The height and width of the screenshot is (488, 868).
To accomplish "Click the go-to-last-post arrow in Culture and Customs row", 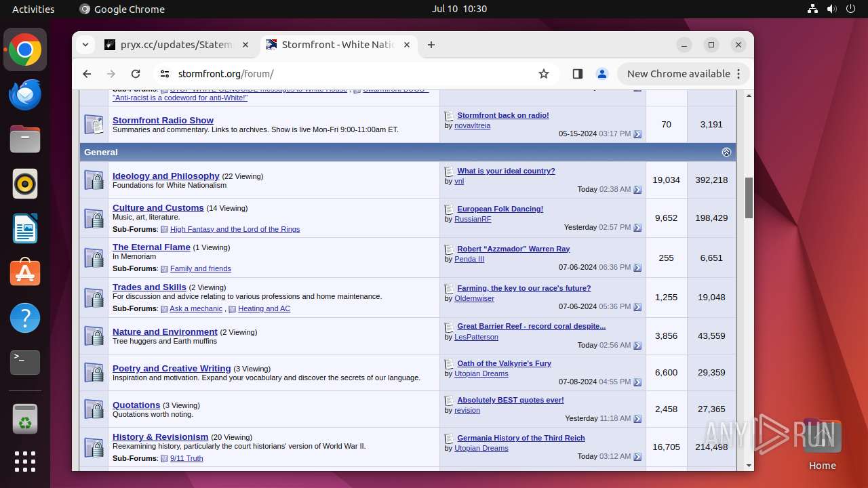I will coord(637,228).
